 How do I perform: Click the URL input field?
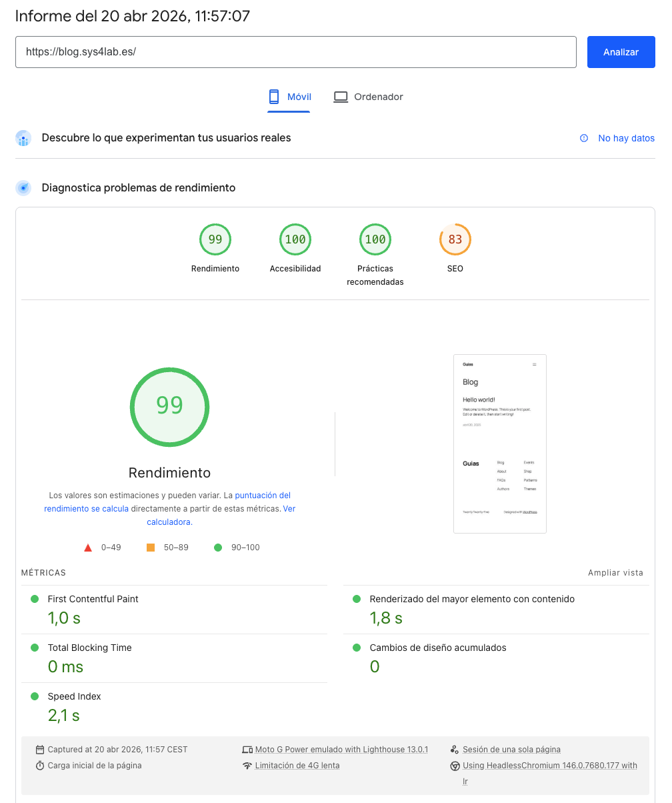click(x=295, y=52)
